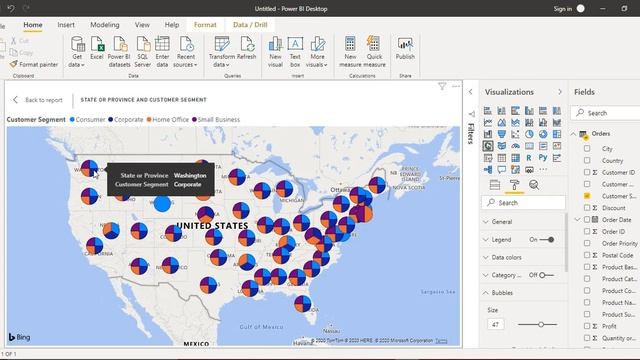Insert a Text box

[295, 51]
